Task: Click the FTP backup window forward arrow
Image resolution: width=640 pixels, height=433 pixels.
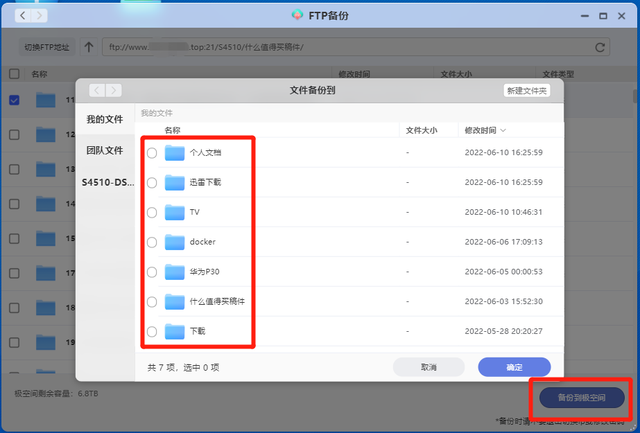Action: click(x=39, y=16)
